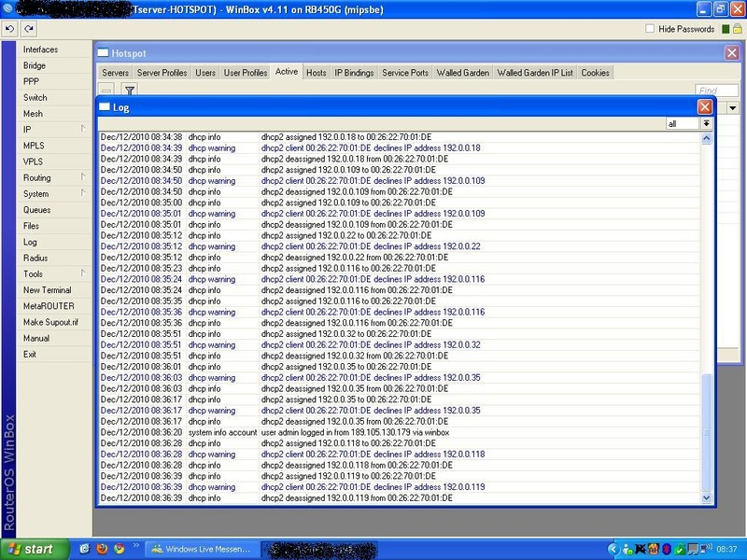Click the Log vertical scrollbar thumb
The width and height of the screenshot is (747, 560).
pyautogui.click(x=706, y=432)
